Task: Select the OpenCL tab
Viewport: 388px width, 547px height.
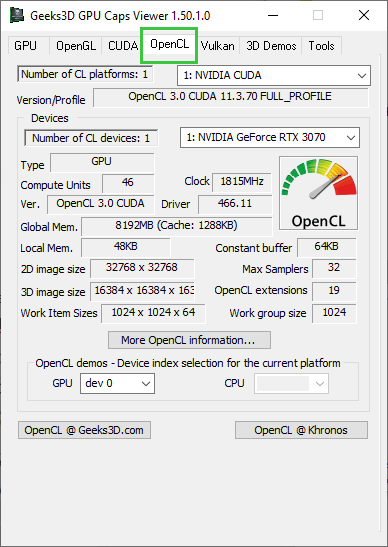Action: [x=170, y=44]
